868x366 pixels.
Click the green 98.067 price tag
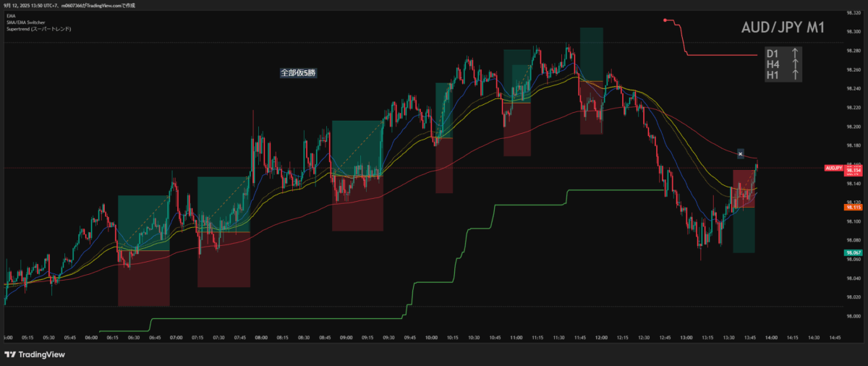(853, 253)
